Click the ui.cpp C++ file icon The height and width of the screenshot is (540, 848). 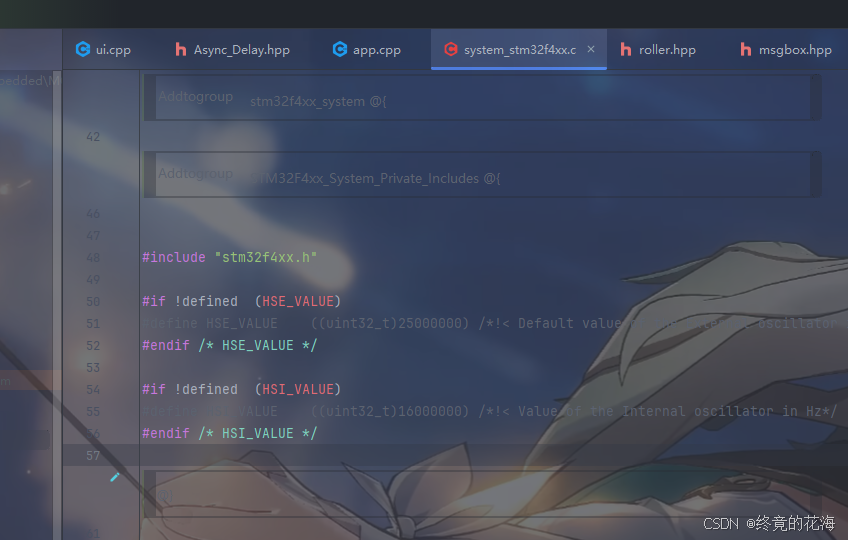coord(83,49)
